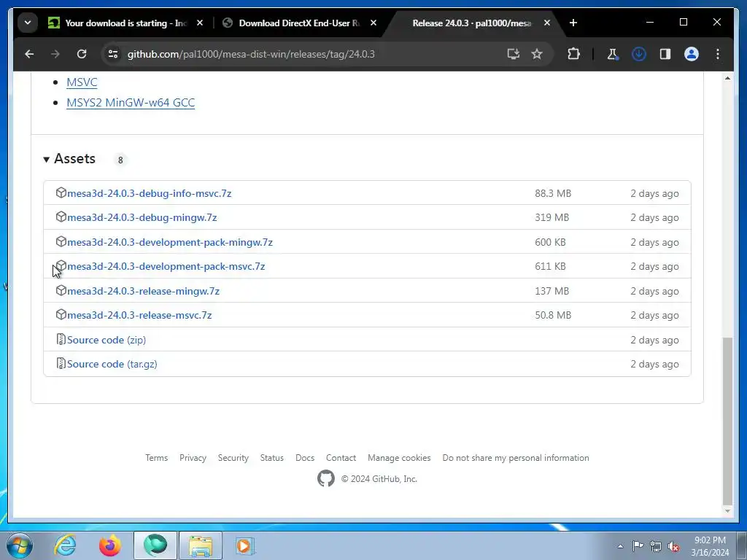Open the Privacy footer link
The width and height of the screenshot is (747, 560).
pos(193,458)
